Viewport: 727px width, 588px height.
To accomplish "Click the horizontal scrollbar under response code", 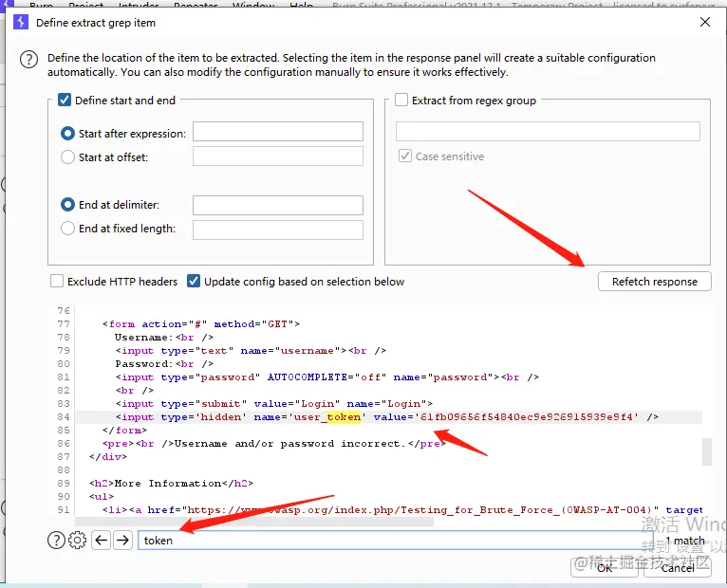I will 254,522.
